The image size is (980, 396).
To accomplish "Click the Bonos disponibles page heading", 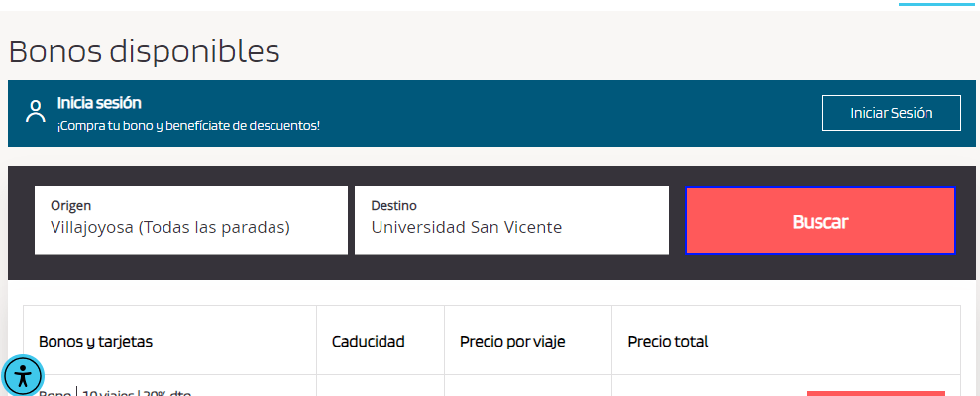I will click(144, 49).
